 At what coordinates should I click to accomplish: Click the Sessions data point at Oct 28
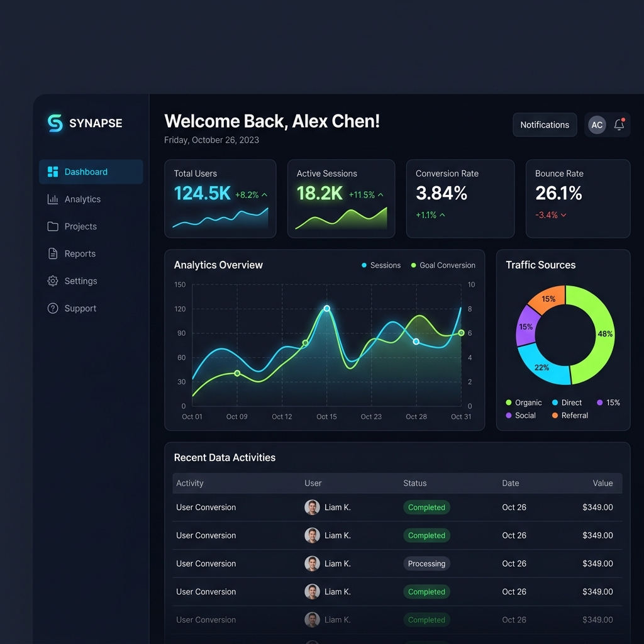[416, 341]
